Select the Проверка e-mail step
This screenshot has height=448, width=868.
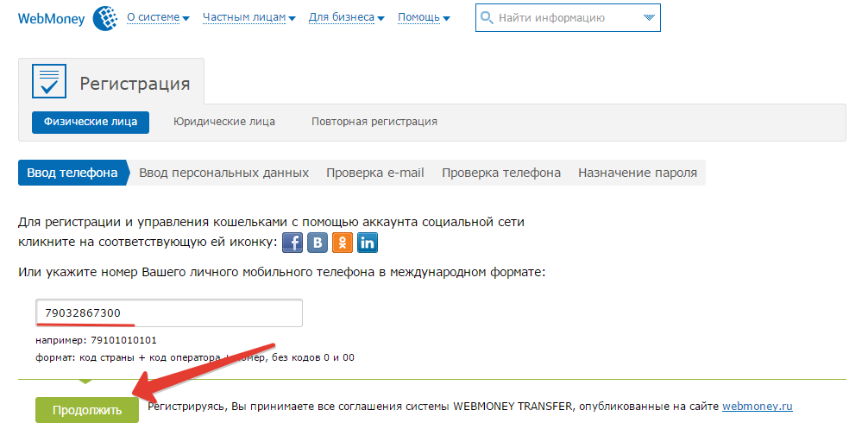[374, 173]
